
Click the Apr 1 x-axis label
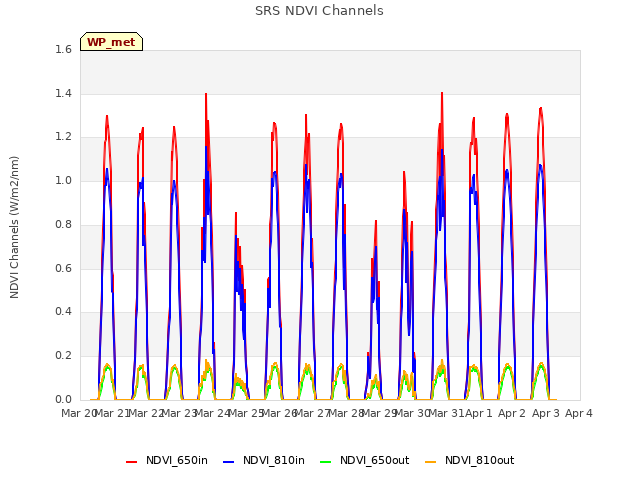click(479, 413)
